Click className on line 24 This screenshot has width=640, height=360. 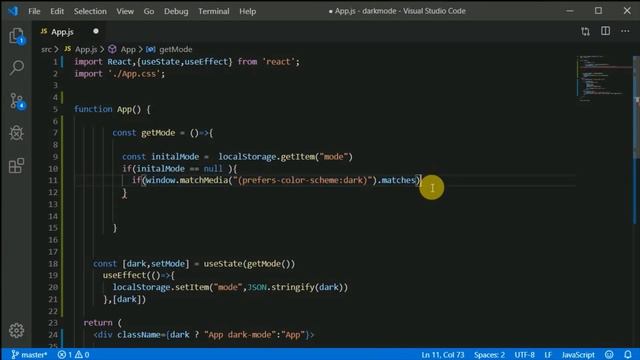coord(139,335)
